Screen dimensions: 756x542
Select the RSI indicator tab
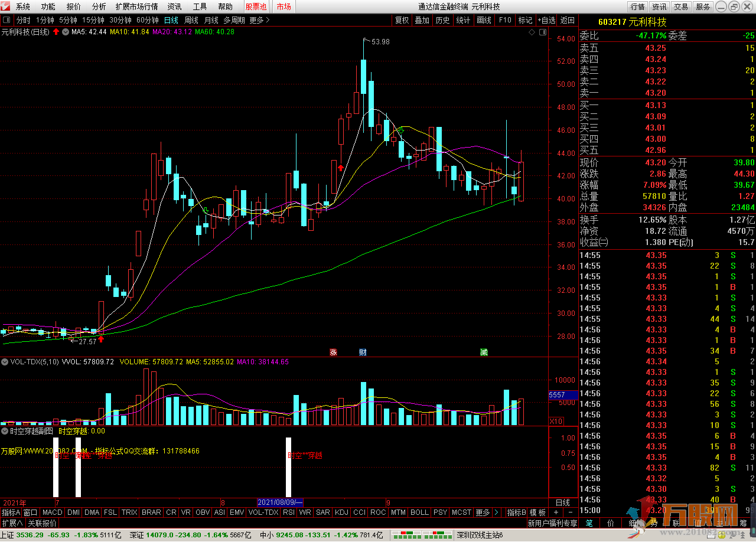[x=289, y=512]
